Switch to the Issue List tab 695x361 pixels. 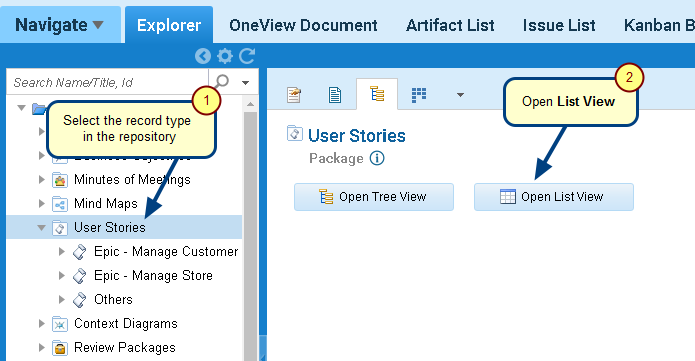[559, 25]
